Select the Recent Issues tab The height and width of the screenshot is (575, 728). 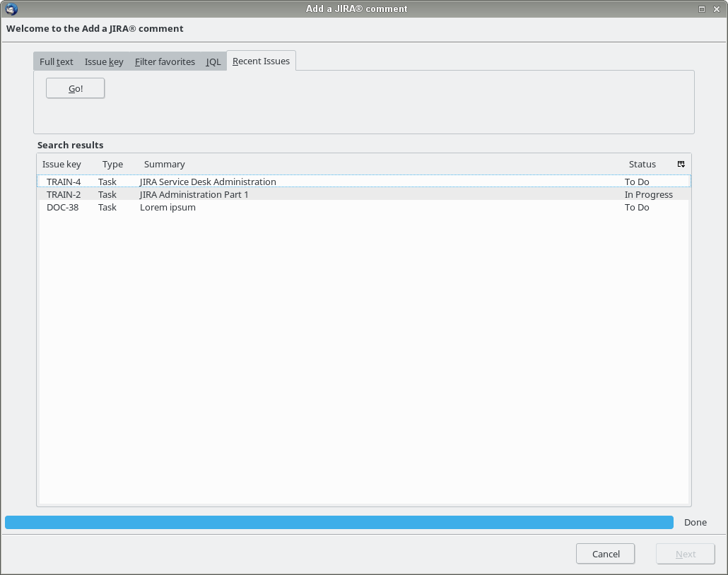click(261, 61)
